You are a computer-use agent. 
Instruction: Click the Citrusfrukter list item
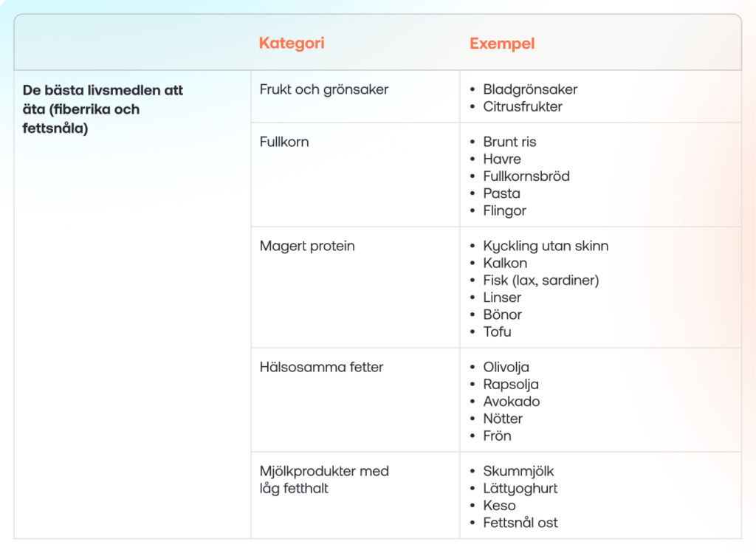(x=523, y=106)
